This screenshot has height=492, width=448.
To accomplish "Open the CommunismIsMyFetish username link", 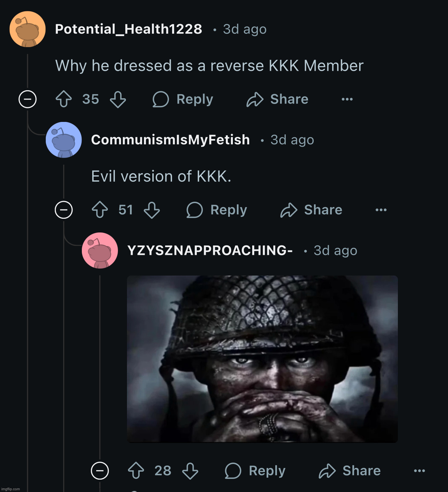I will tap(170, 140).
